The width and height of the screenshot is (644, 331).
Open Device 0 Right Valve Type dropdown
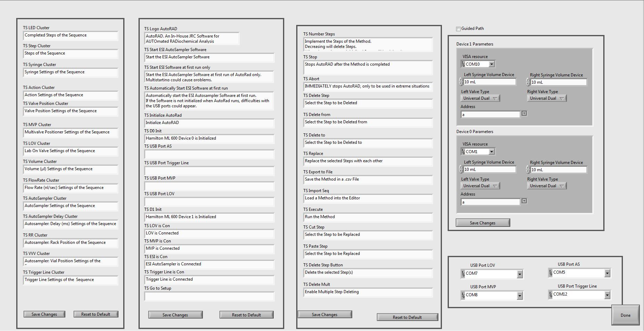(546, 186)
